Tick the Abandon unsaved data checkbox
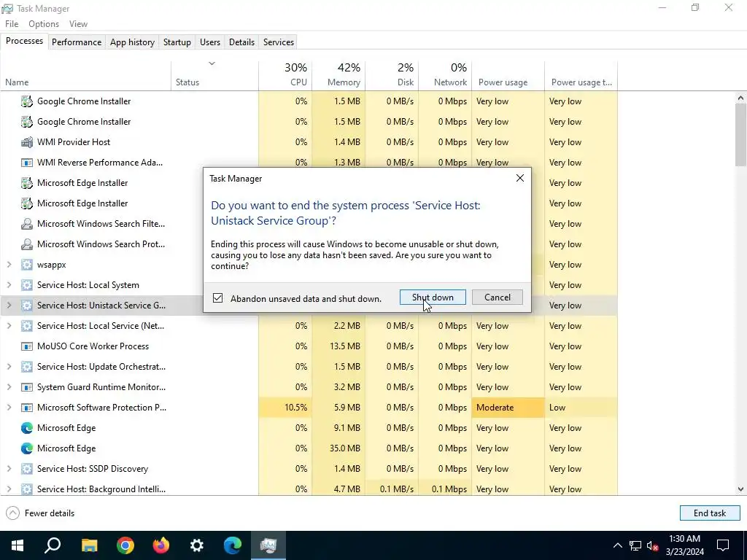The height and width of the screenshot is (560, 747). 217,298
